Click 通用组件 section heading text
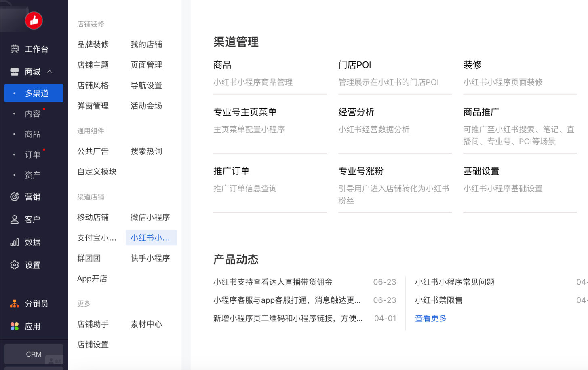The width and height of the screenshot is (588, 370). (91, 131)
